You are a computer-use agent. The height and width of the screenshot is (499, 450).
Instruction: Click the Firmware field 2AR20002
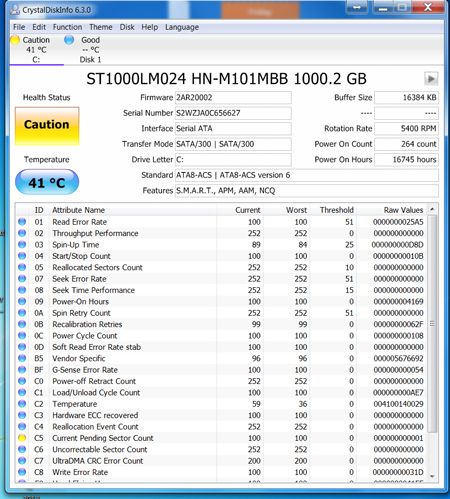pyautogui.click(x=233, y=98)
